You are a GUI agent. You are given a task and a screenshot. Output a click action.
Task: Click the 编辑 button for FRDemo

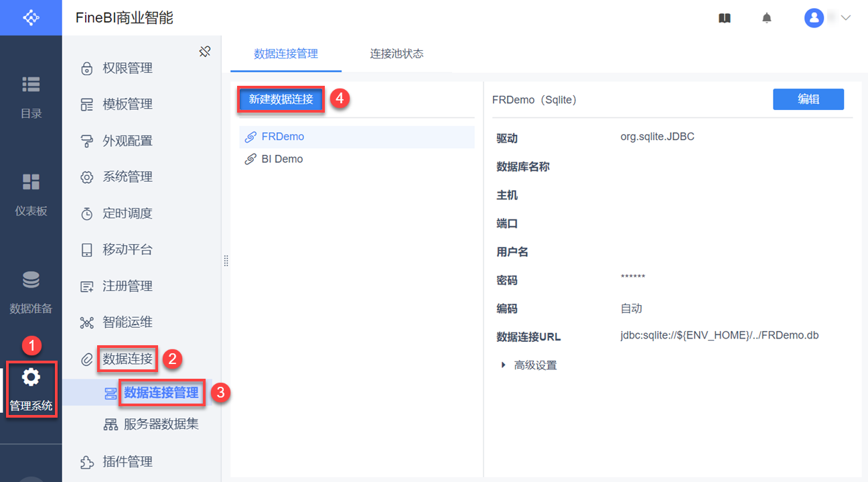(808, 99)
